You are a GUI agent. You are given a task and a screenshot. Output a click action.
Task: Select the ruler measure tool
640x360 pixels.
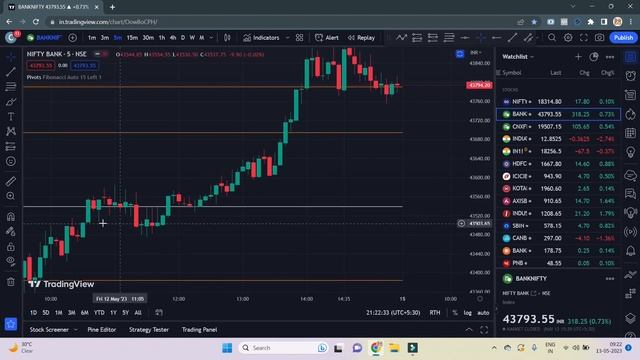point(11,181)
